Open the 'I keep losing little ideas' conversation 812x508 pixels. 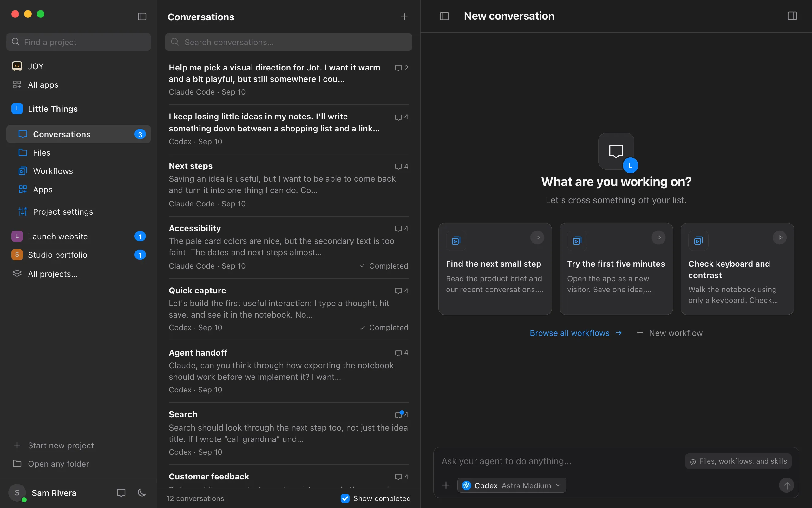(x=289, y=129)
